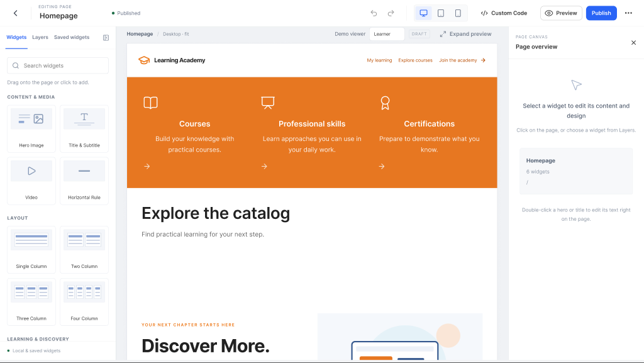This screenshot has height=363, width=644.
Task: Click the arrow under Professional skills card
Action: pos(265,166)
